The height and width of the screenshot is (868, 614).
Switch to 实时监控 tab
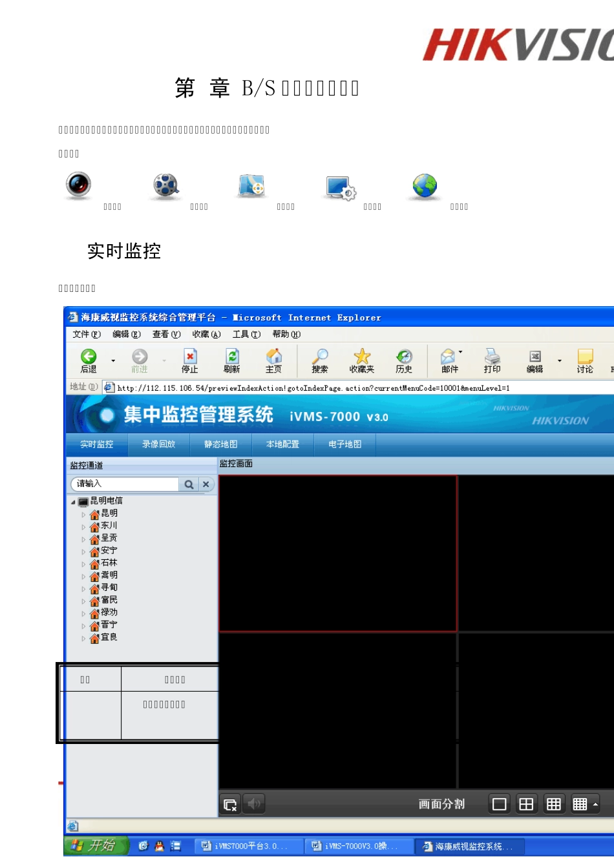point(96,444)
